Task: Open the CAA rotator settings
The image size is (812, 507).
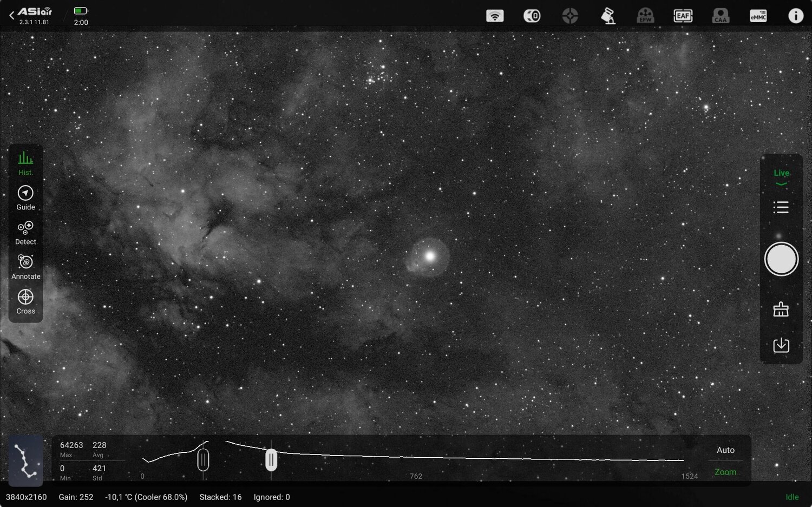Action: click(721, 16)
